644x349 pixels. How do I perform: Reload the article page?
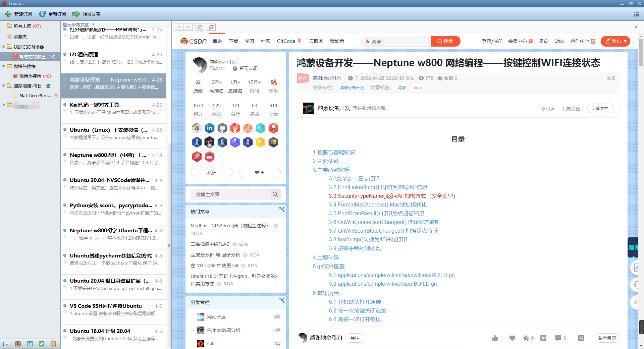click(x=200, y=27)
